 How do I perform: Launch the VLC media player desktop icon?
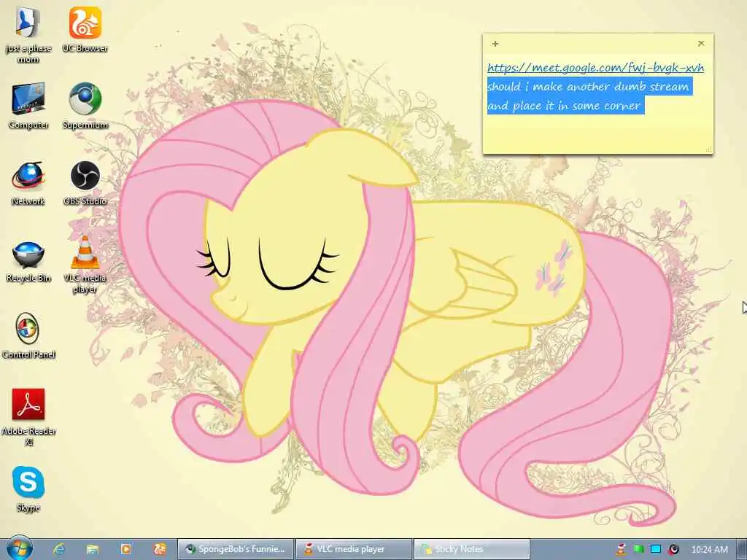[85, 265]
